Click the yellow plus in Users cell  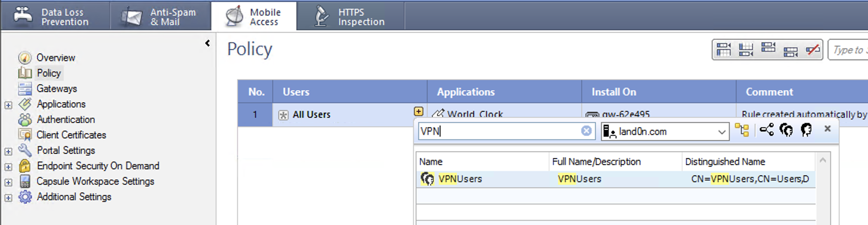418,112
